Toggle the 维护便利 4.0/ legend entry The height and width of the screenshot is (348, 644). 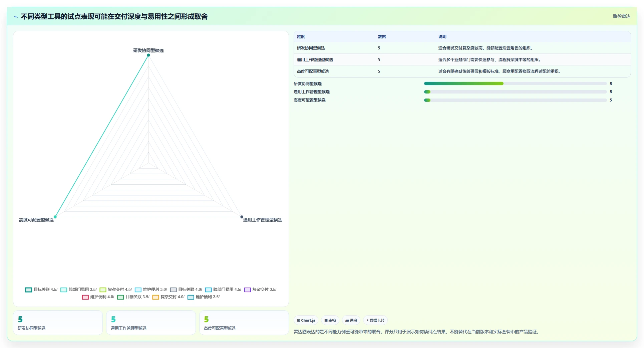(x=98, y=297)
